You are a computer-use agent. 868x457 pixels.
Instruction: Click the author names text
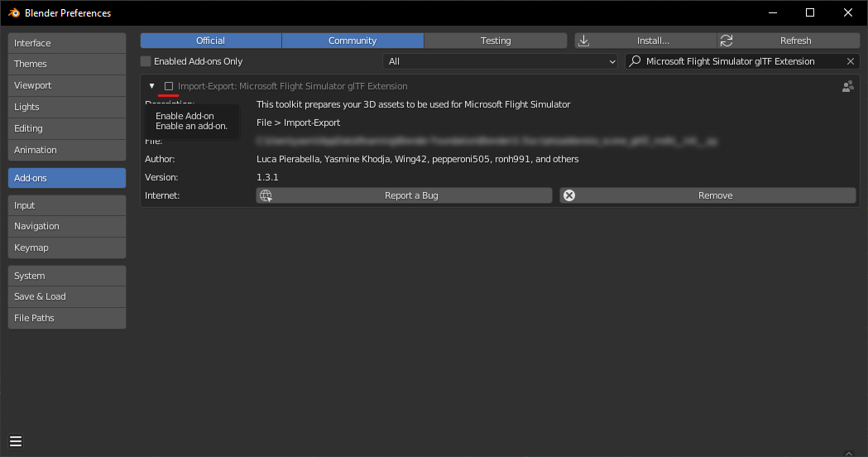pos(417,159)
